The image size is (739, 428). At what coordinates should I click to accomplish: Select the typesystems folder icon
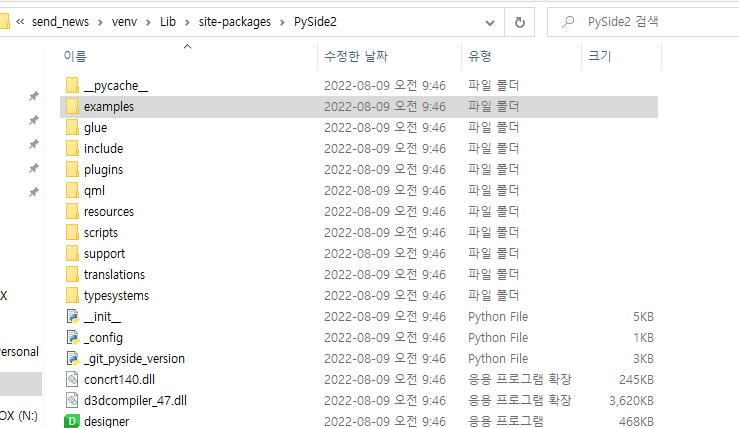tap(72, 296)
